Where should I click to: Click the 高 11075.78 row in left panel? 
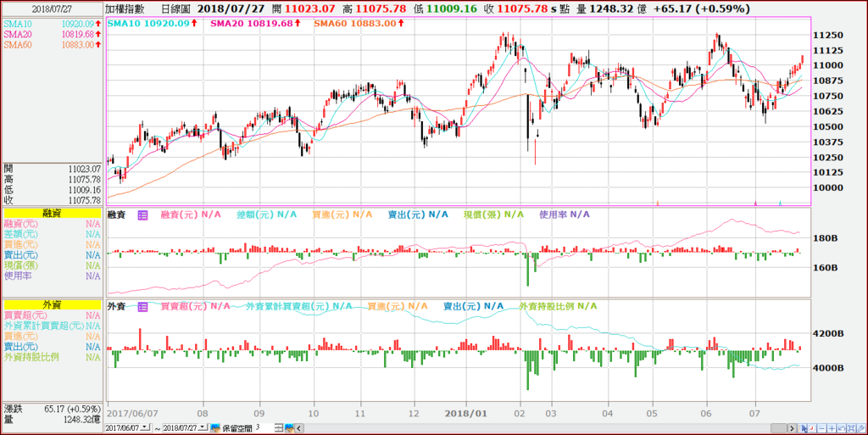(x=52, y=179)
